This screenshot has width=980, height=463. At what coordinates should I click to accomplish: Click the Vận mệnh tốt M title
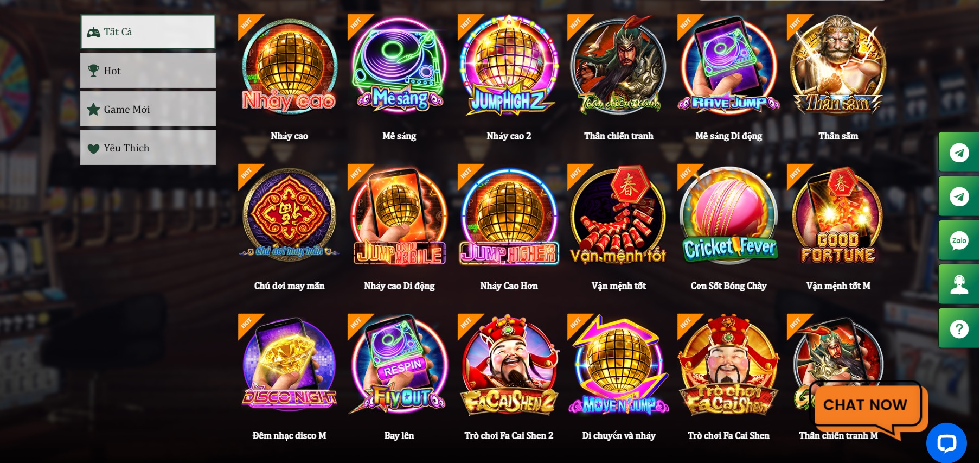838,286
